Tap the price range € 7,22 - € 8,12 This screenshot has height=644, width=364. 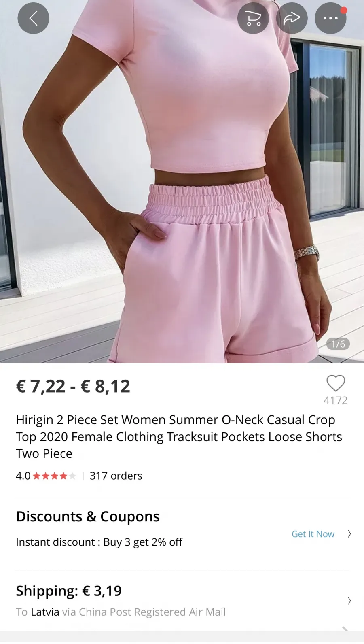coord(73,387)
